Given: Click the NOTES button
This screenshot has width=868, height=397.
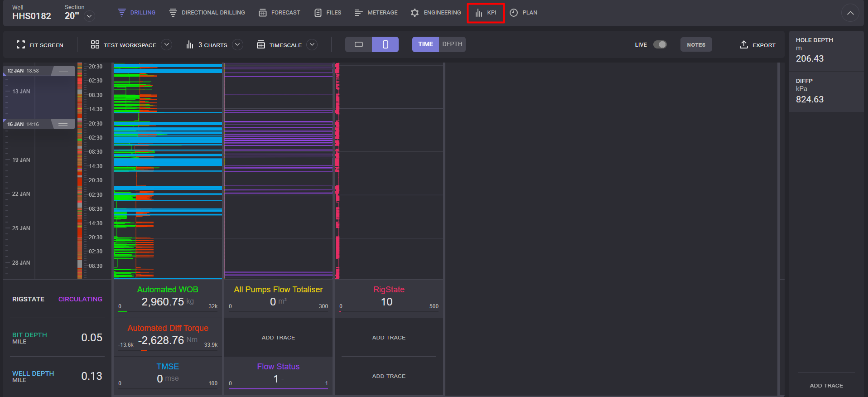Looking at the screenshot, I should (x=696, y=44).
